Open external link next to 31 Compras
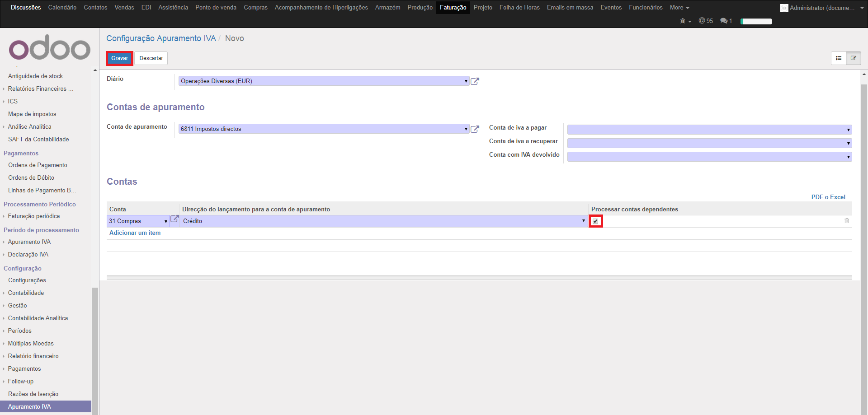868x415 pixels. (175, 219)
